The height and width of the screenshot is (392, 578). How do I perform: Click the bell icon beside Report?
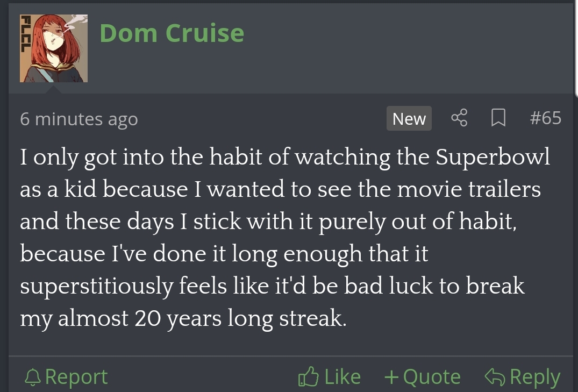tap(33, 377)
